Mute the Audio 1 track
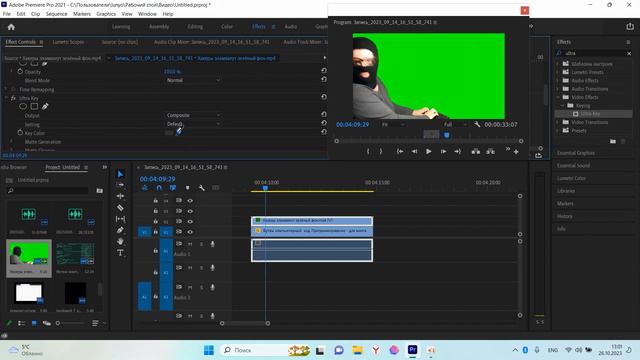This screenshot has width=640, height=360. coord(190,244)
